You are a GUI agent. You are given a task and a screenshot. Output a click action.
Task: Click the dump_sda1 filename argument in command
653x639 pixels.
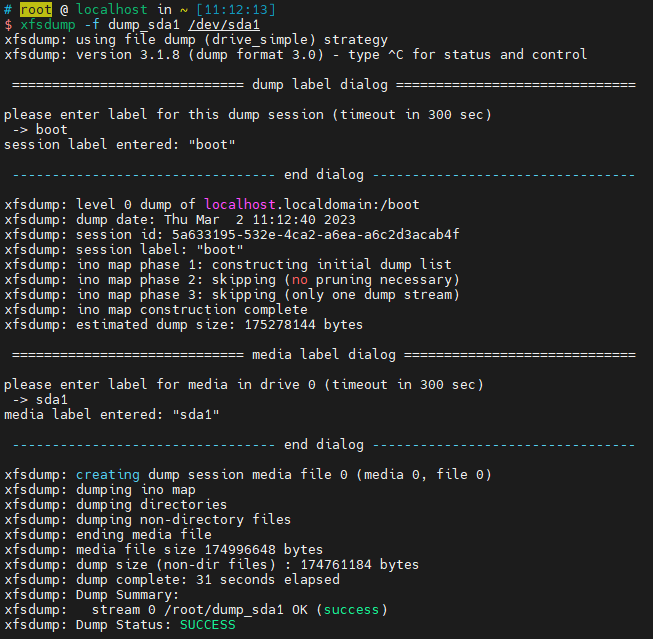tap(125, 23)
